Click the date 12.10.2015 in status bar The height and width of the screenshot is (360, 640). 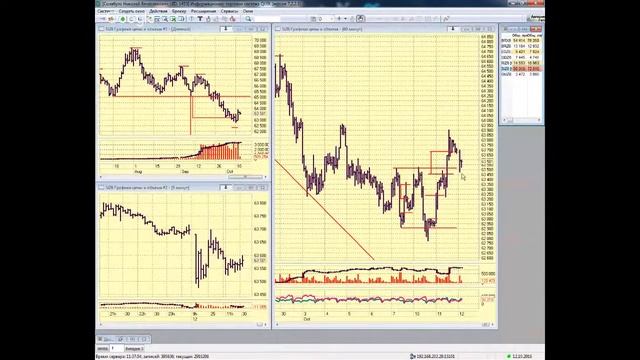(521, 356)
